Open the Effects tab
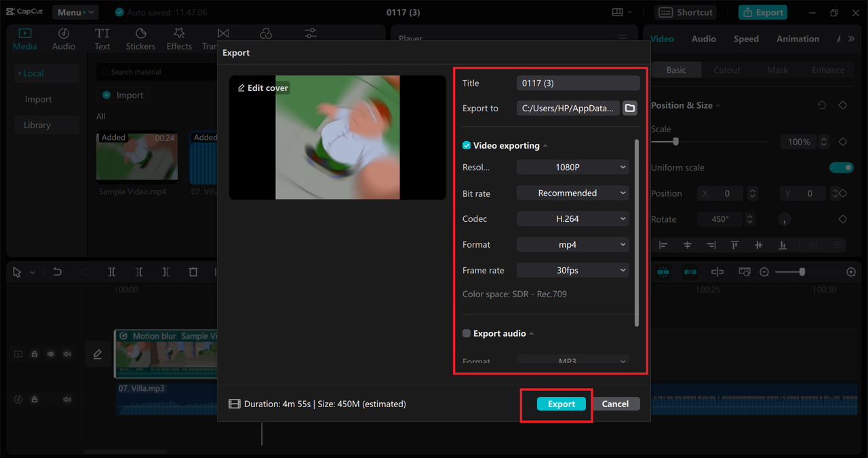Screen dimensions: 868x458 (x=179, y=39)
